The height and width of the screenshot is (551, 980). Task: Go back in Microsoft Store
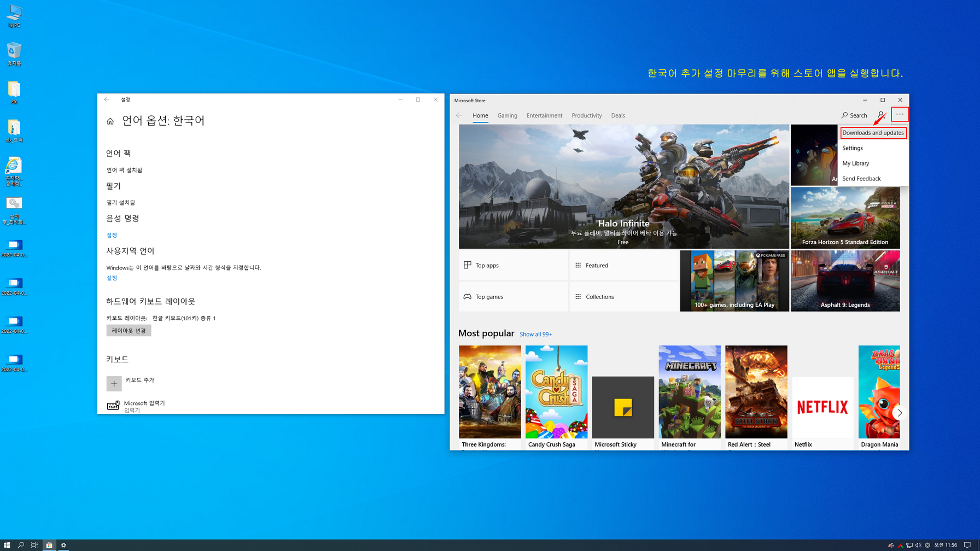coord(459,115)
